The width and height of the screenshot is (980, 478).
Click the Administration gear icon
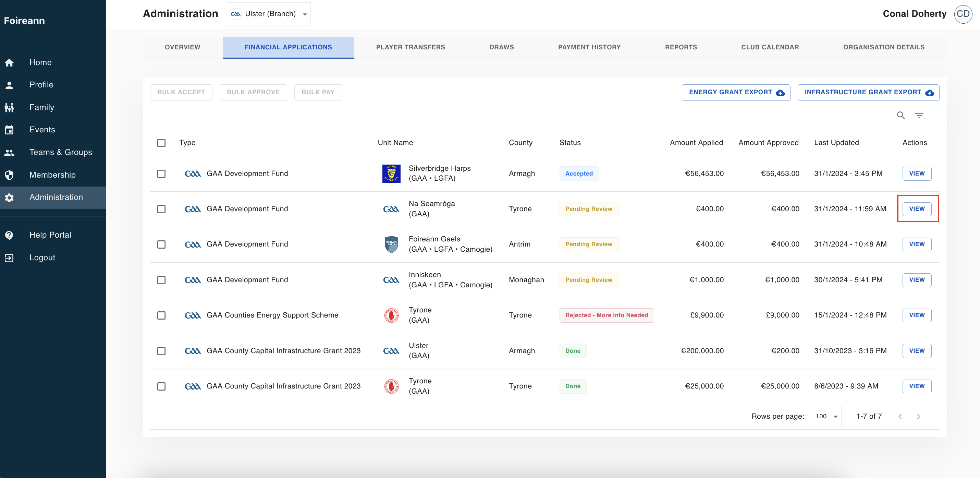(x=10, y=198)
